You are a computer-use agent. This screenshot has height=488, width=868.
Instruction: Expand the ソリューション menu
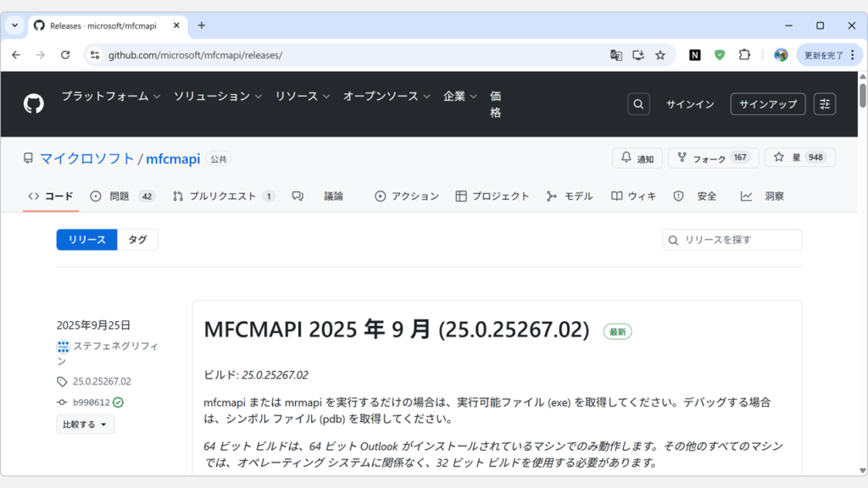214,97
